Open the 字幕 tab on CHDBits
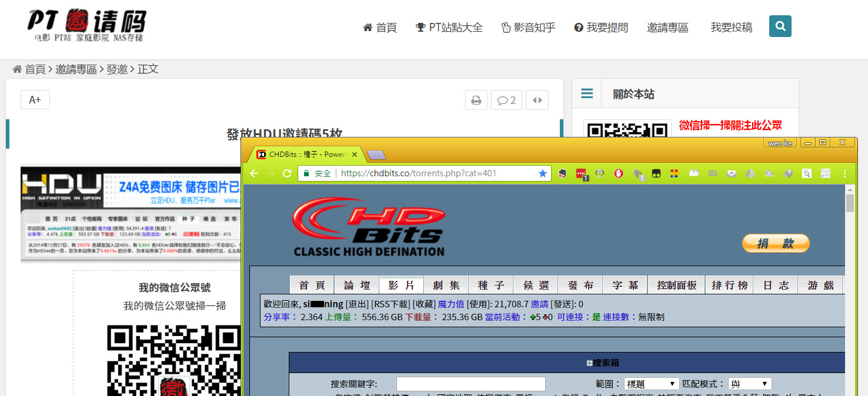This screenshot has width=868, height=396. click(x=625, y=285)
